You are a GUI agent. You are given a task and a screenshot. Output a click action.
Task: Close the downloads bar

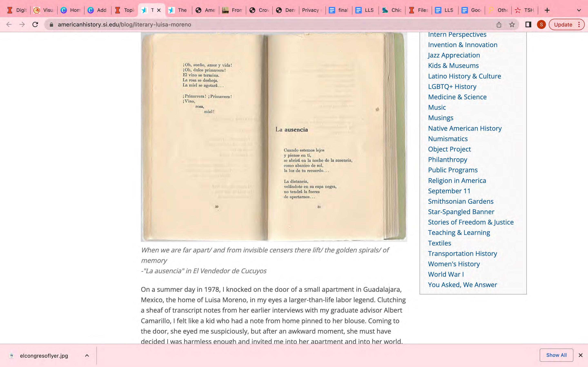click(580, 355)
